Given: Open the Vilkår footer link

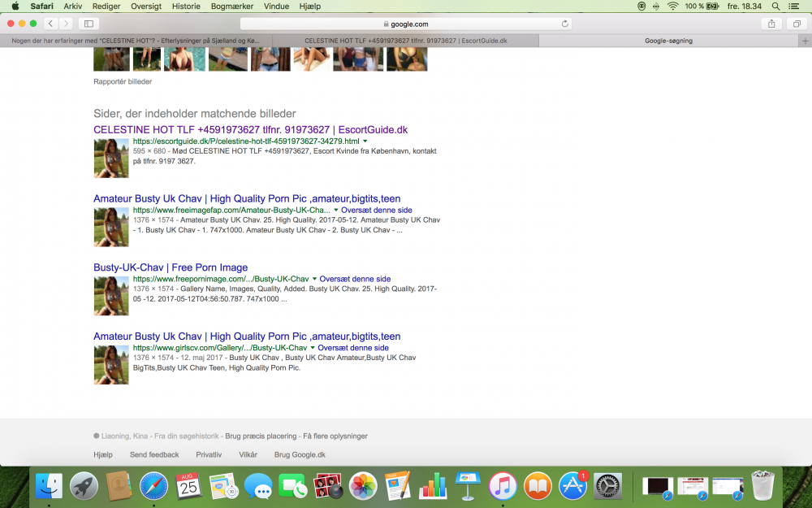Looking at the screenshot, I should (248, 454).
